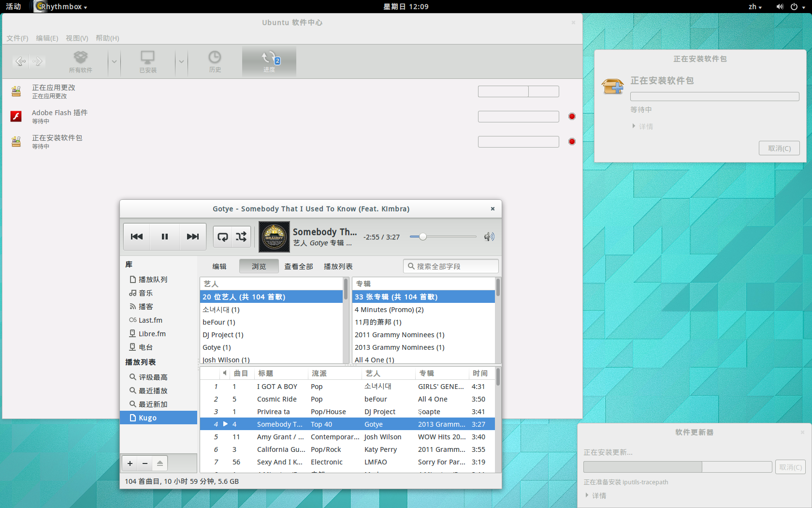Select the track Cosmic Ride
Image resolution: width=812 pixels, height=508 pixels.
point(347,399)
